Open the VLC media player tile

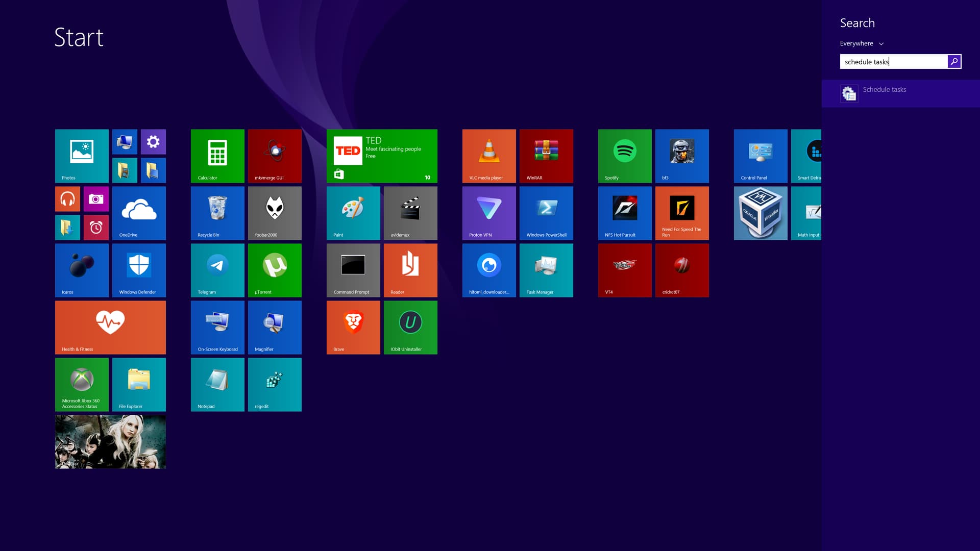489,156
